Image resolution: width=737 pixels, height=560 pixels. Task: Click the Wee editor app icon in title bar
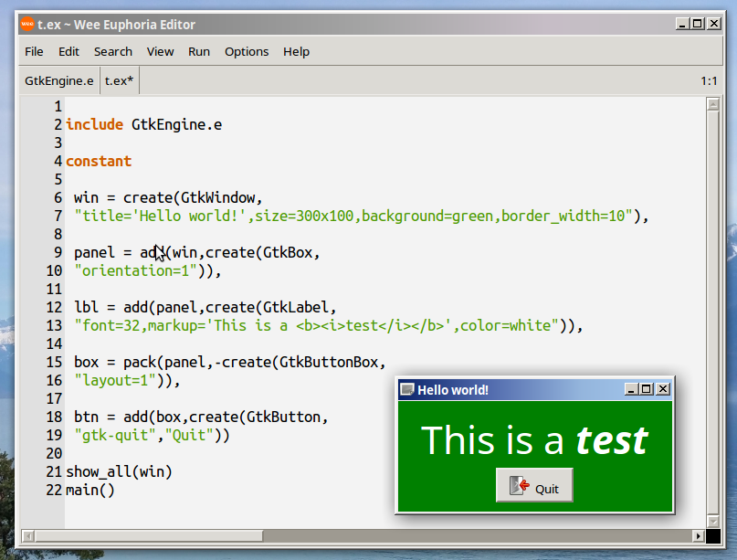27,24
